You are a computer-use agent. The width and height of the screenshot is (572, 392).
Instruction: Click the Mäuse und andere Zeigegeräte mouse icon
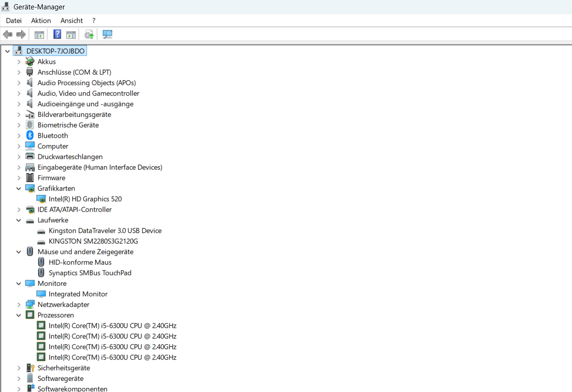tap(30, 252)
